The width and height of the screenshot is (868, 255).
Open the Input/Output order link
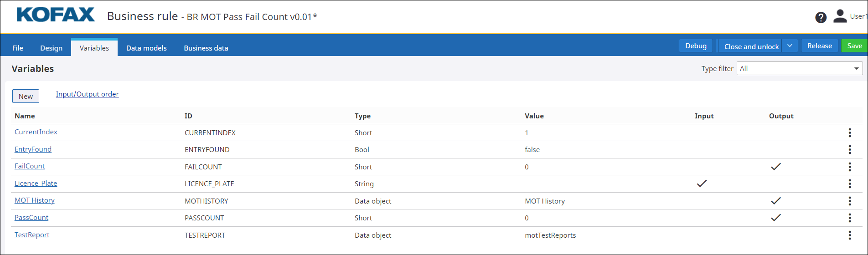point(87,94)
